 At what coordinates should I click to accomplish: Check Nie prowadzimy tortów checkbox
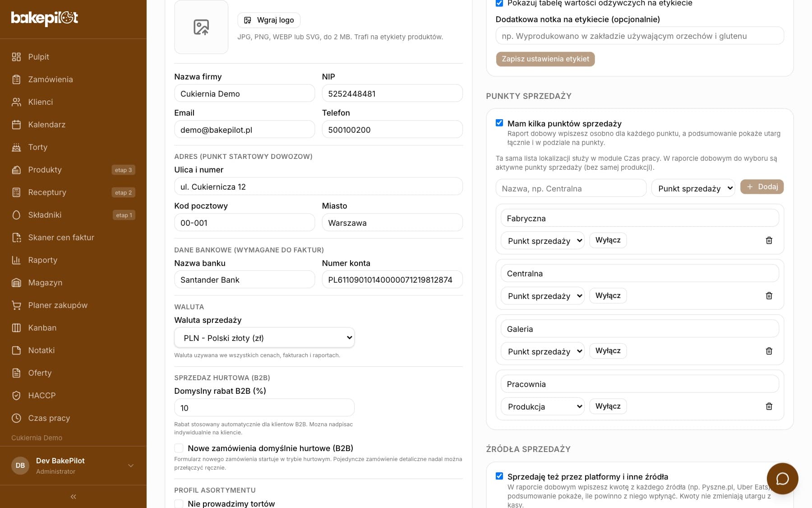[179, 503]
